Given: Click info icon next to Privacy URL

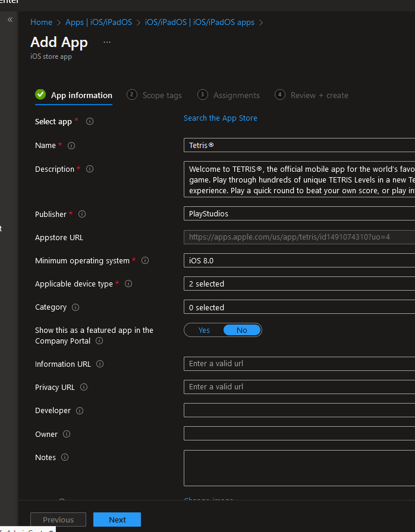Looking at the screenshot, I should coord(84,387).
